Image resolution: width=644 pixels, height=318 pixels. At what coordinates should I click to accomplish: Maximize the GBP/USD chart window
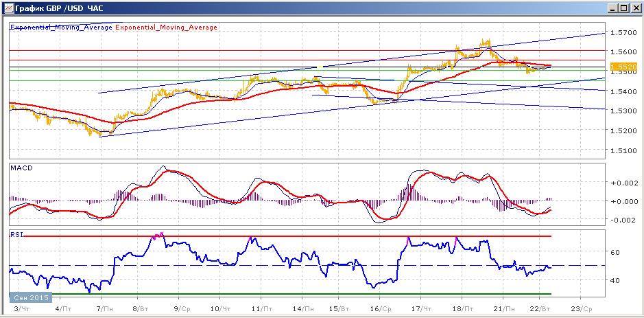point(624,8)
